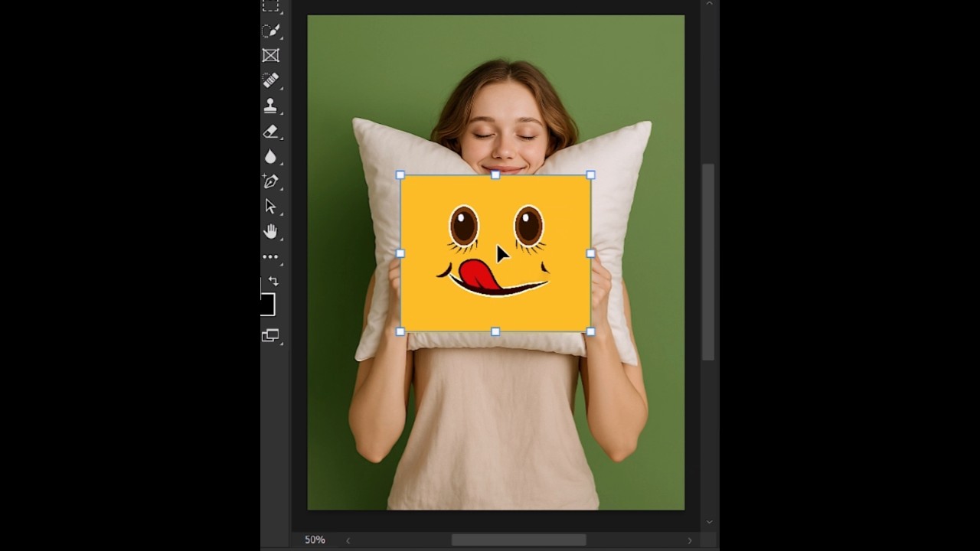Click the vertical scrollbar thumb
Screen dimensions: 980x551
708,262
